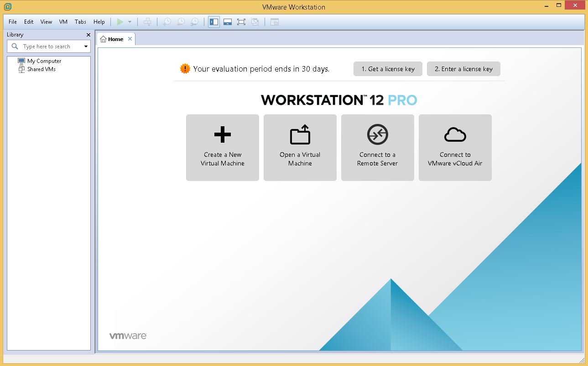Click Create a New Virtual Machine tile
The height and width of the screenshot is (366, 588).
click(x=223, y=148)
